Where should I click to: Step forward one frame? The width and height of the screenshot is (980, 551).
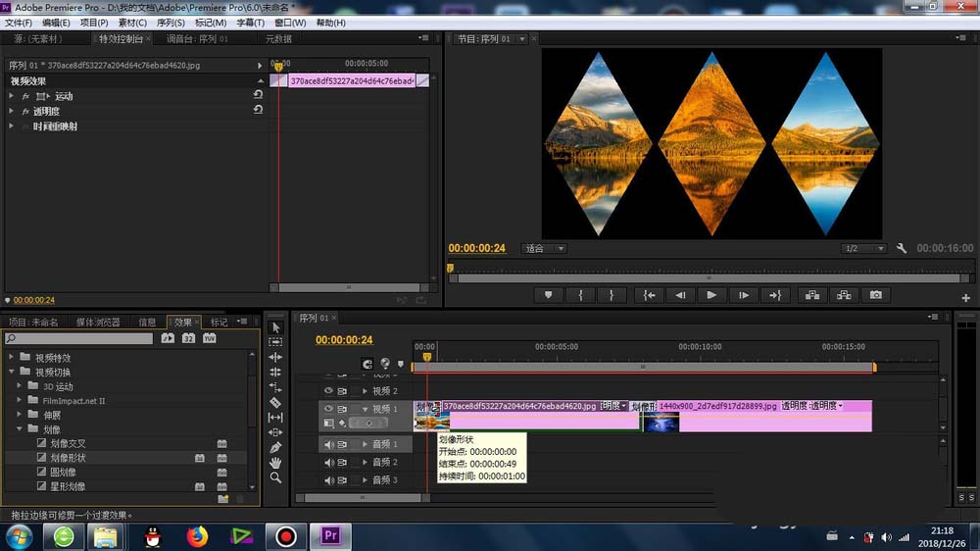tap(743, 295)
